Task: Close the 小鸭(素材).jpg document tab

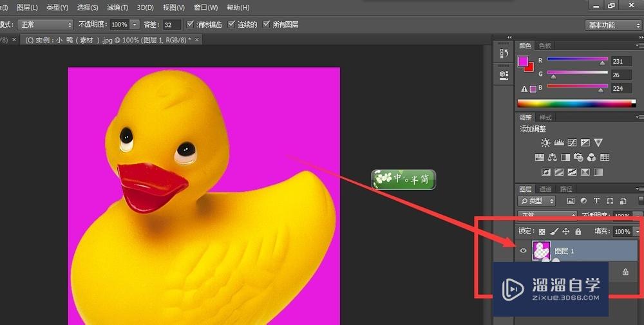Action: [196, 39]
